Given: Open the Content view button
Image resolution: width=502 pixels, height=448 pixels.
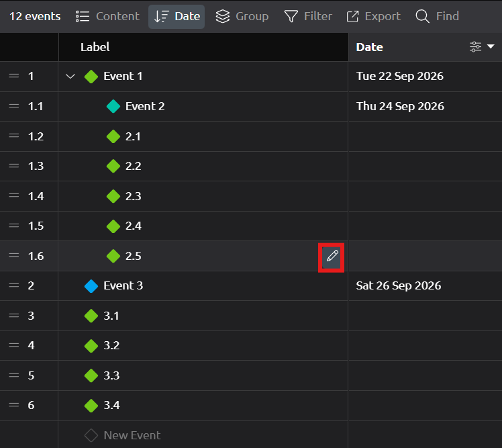Looking at the screenshot, I should tap(107, 16).
